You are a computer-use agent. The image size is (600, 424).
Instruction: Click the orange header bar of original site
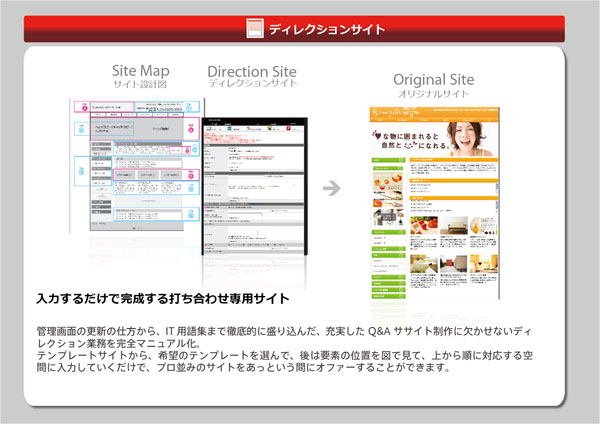(x=434, y=114)
